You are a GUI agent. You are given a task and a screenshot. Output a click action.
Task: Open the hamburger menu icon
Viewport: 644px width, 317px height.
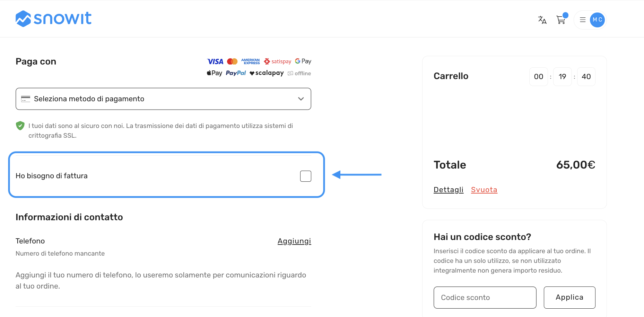pyautogui.click(x=583, y=20)
